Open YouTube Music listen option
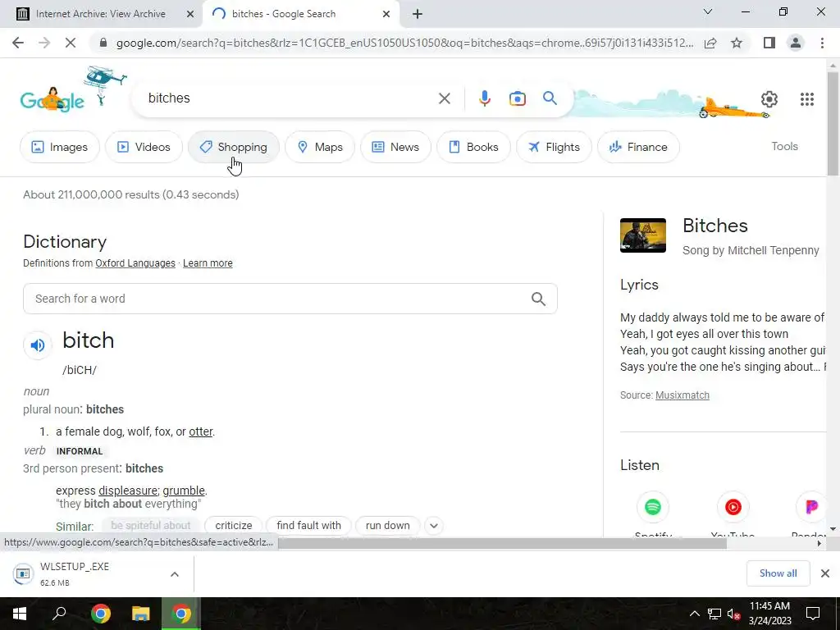 pyautogui.click(x=733, y=507)
